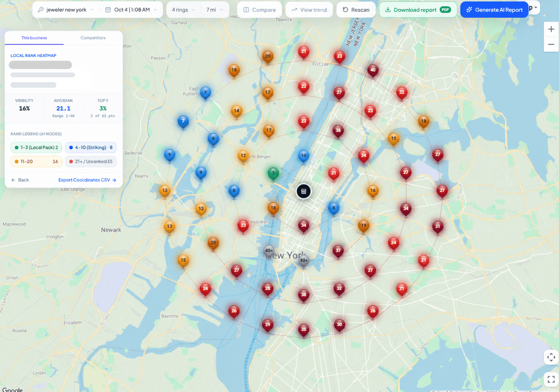Viewport: 559px width, 392px height.
Task: Click the Rescan button
Action: click(x=356, y=10)
